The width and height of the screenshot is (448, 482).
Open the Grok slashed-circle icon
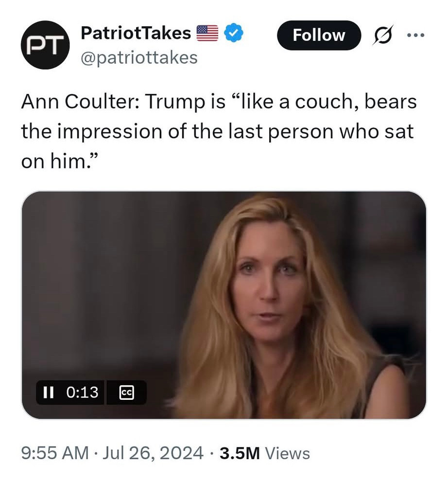click(383, 35)
